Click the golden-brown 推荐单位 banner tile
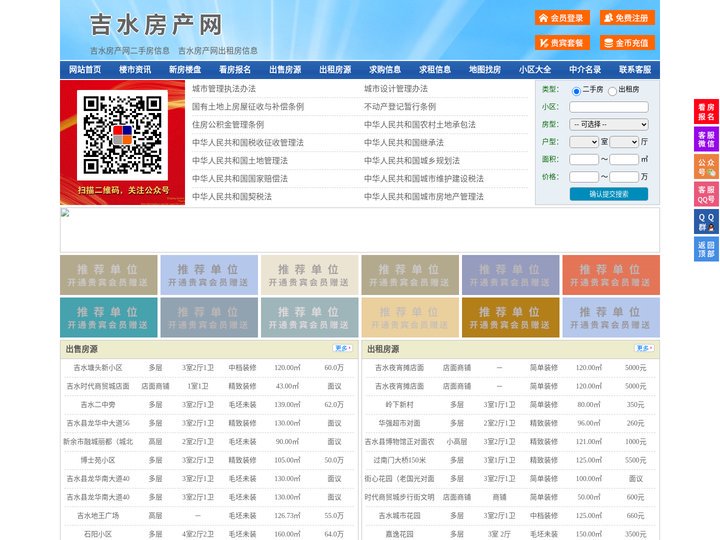 [x=511, y=317]
